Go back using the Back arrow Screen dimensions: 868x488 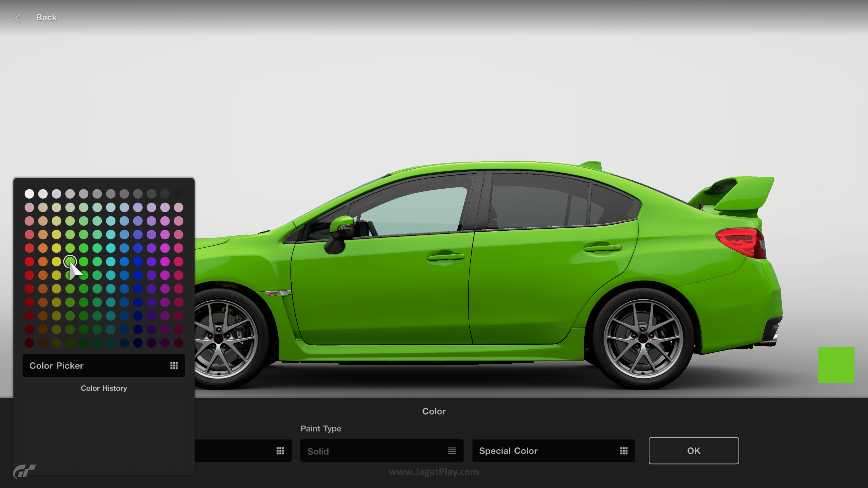tap(18, 18)
